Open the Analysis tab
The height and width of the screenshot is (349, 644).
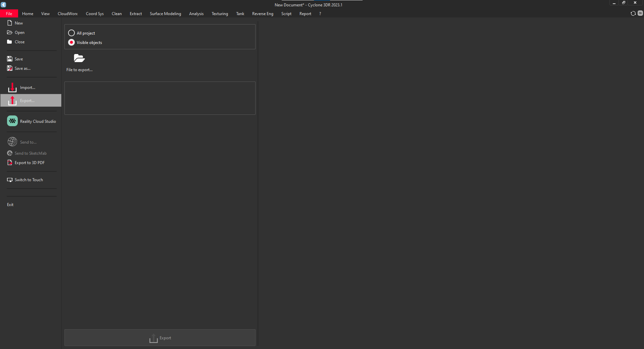coord(196,14)
